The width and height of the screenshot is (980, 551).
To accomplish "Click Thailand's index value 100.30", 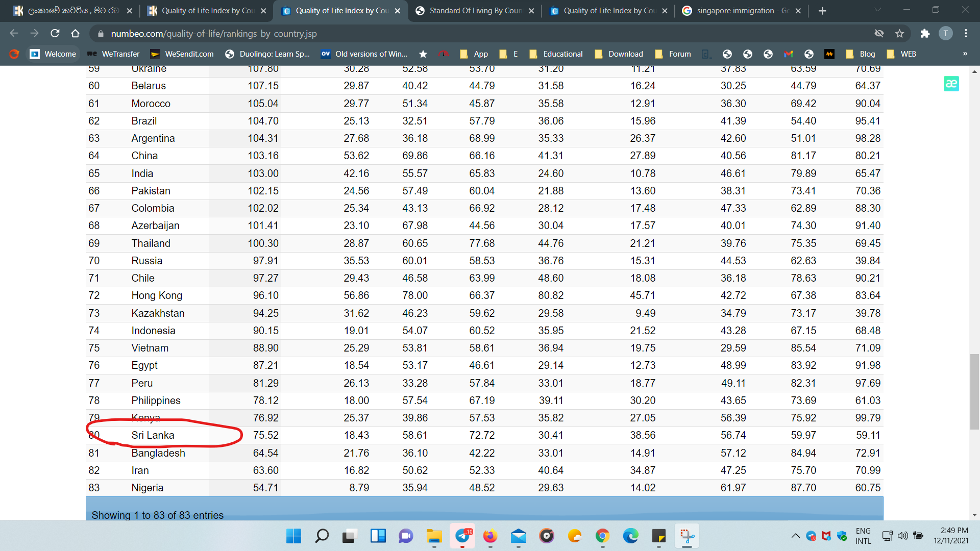I will click(x=263, y=243).
